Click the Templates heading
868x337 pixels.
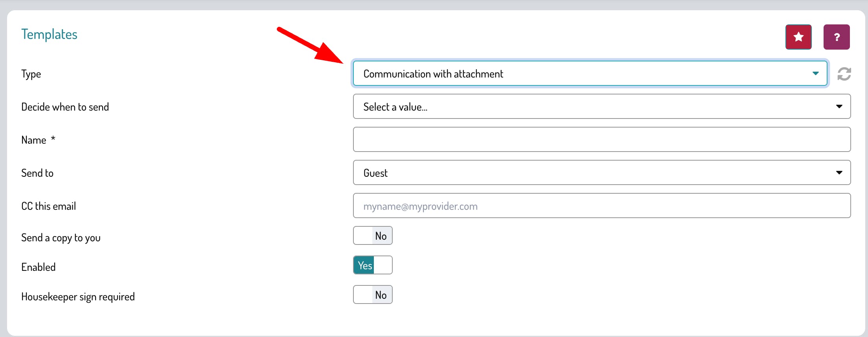pyautogui.click(x=49, y=34)
